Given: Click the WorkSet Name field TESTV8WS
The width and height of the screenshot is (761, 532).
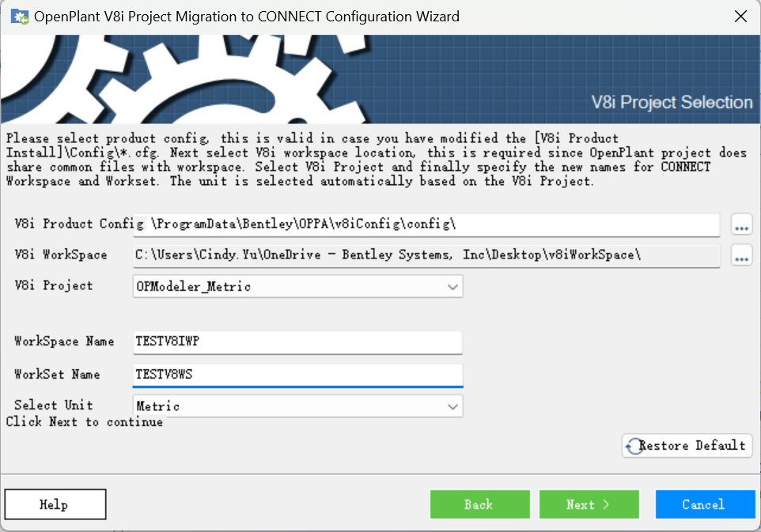Looking at the screenshot, I should [297, 375].
